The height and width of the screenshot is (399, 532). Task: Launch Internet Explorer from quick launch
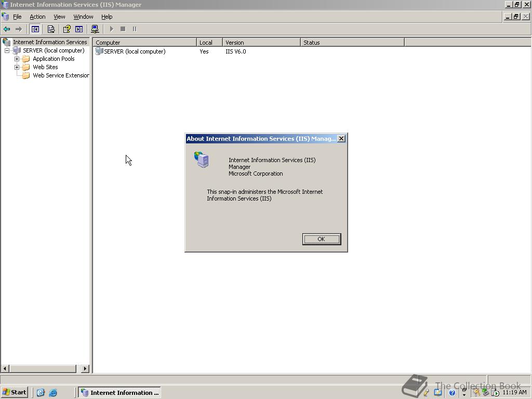tap(53, 393)
